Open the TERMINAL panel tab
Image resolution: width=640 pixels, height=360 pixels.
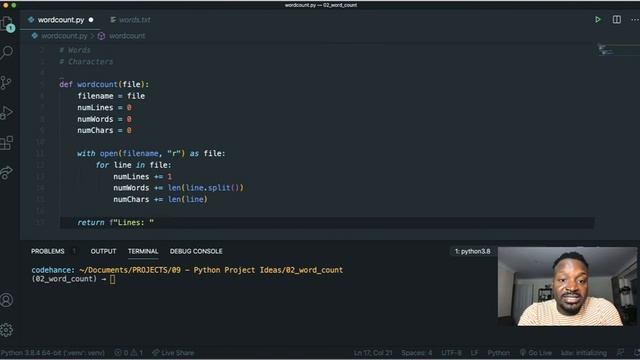point(143,251)
